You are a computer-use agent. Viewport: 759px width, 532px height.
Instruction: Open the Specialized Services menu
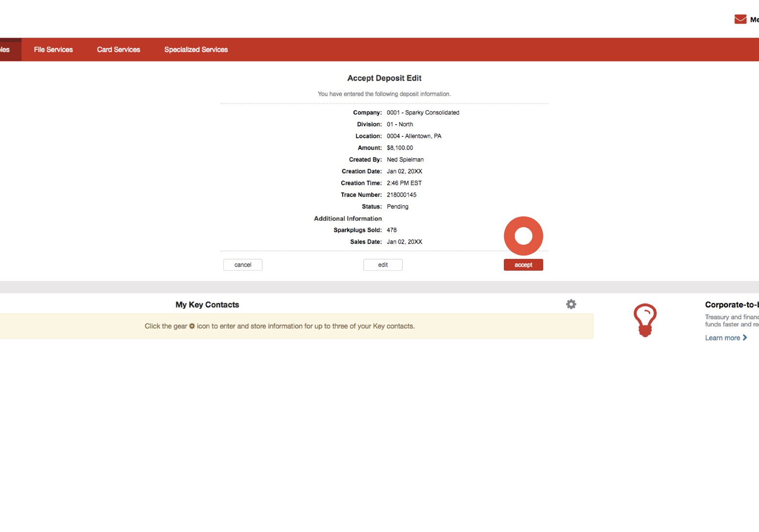[x=196, y=49]
